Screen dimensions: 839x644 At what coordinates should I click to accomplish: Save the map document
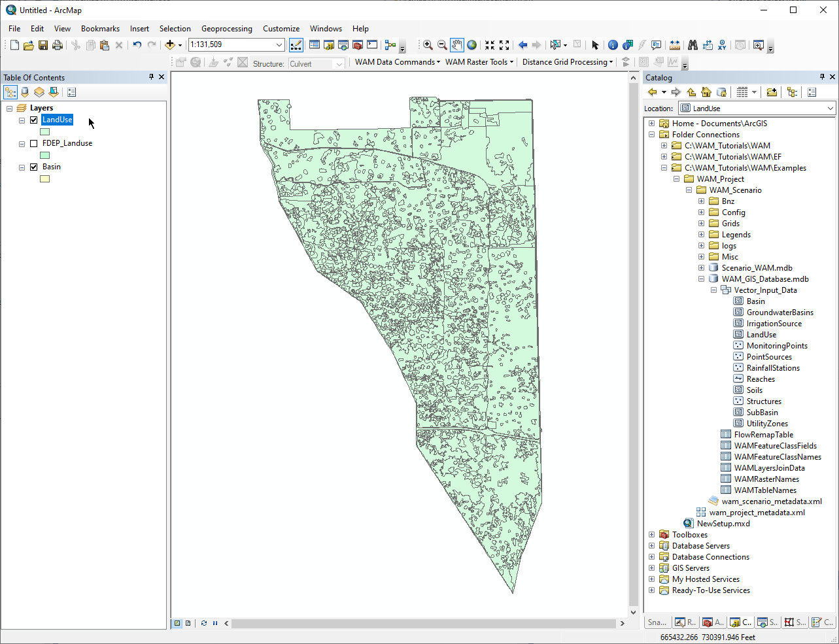pyautogui.click(x=43, y=45)
